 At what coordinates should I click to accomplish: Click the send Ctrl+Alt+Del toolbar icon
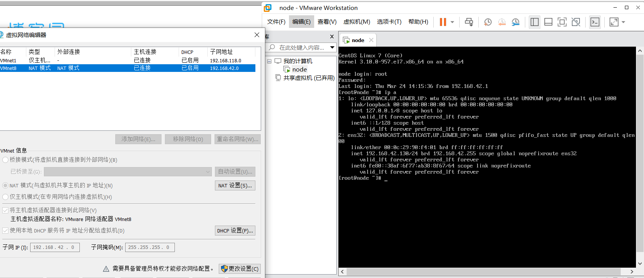(x=469, y=22)
